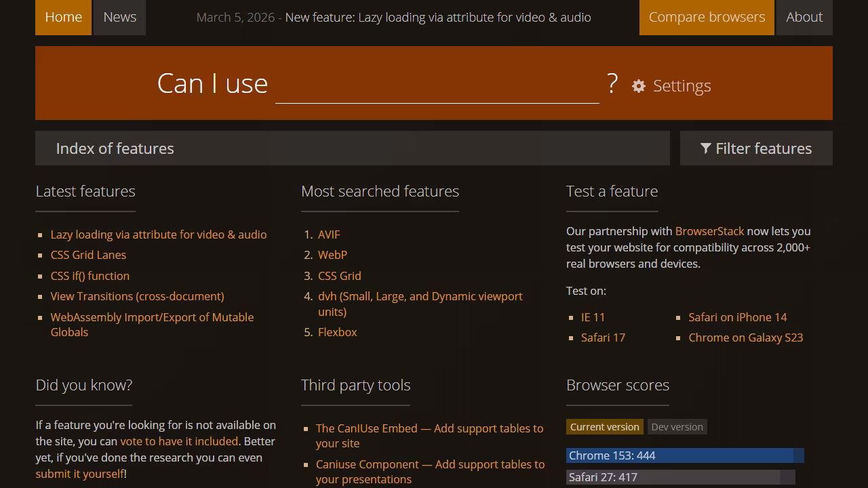Open Lazy loading for video & audio in Latest features
The image size is (868, 488).
coord(159,235)
